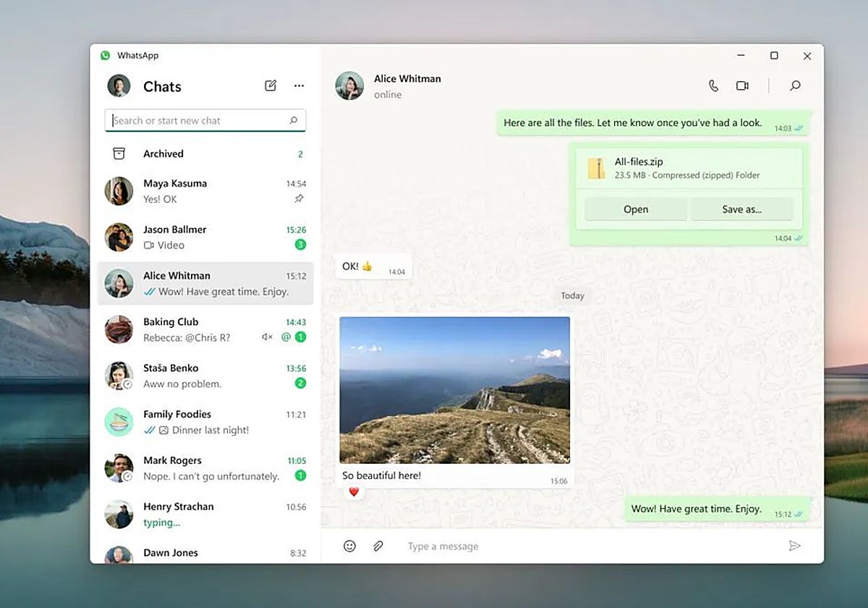
Task: Start a voice call with Alice Whitman
Action: click(713, 85)
